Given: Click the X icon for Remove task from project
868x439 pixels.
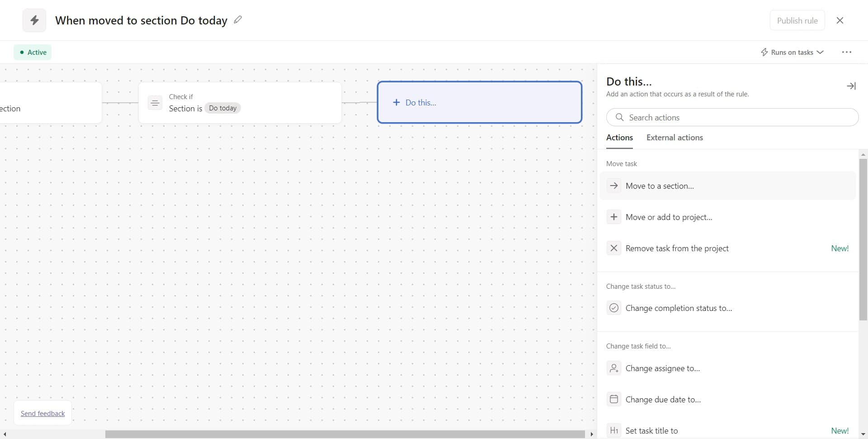Looking at the screenshot, I should pos(613,248).
